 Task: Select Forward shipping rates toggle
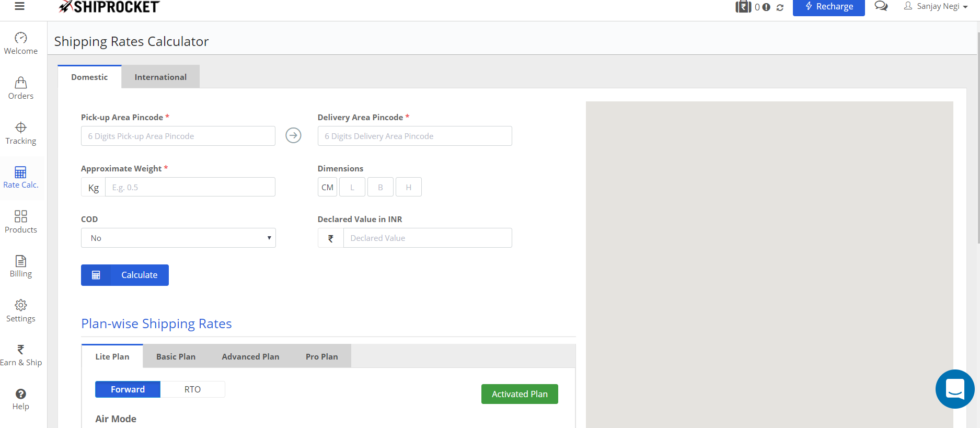128,389
